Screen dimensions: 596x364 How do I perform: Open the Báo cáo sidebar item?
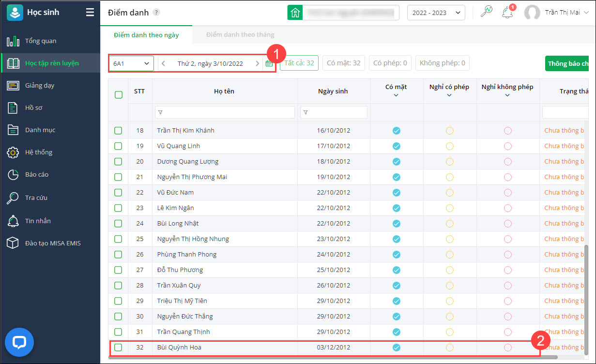coord(37,174)
